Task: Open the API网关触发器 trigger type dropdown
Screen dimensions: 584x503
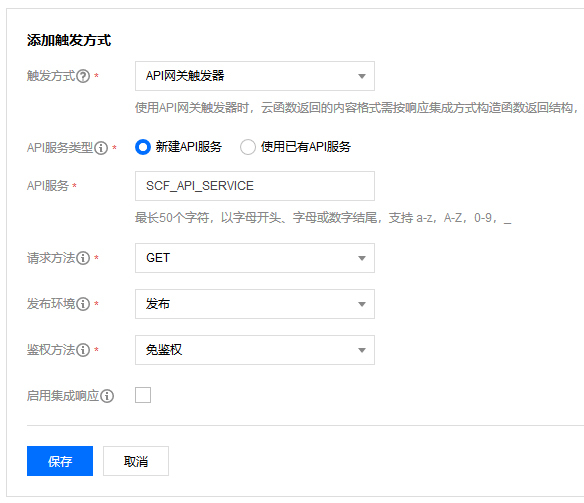Action: 255,76
